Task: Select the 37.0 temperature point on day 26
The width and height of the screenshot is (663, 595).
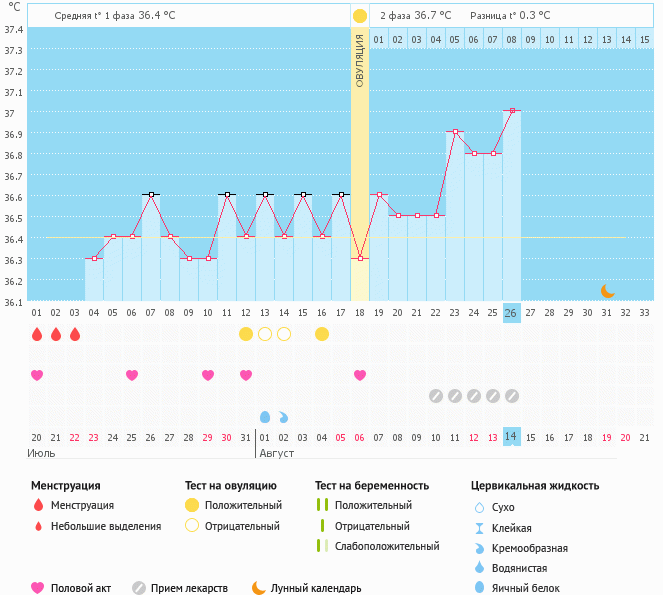Action: tap(512, 111)
